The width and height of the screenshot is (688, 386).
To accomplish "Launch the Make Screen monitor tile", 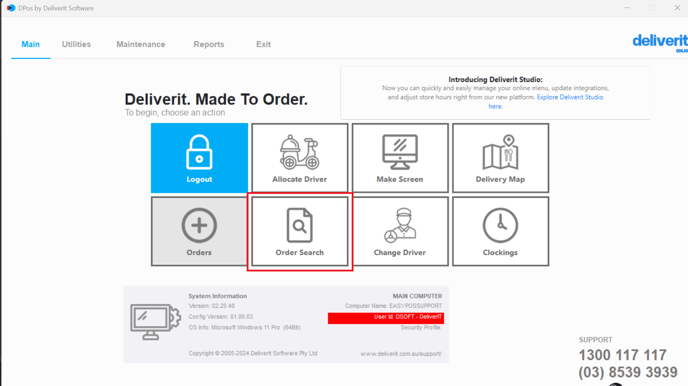I will [400, 158].
